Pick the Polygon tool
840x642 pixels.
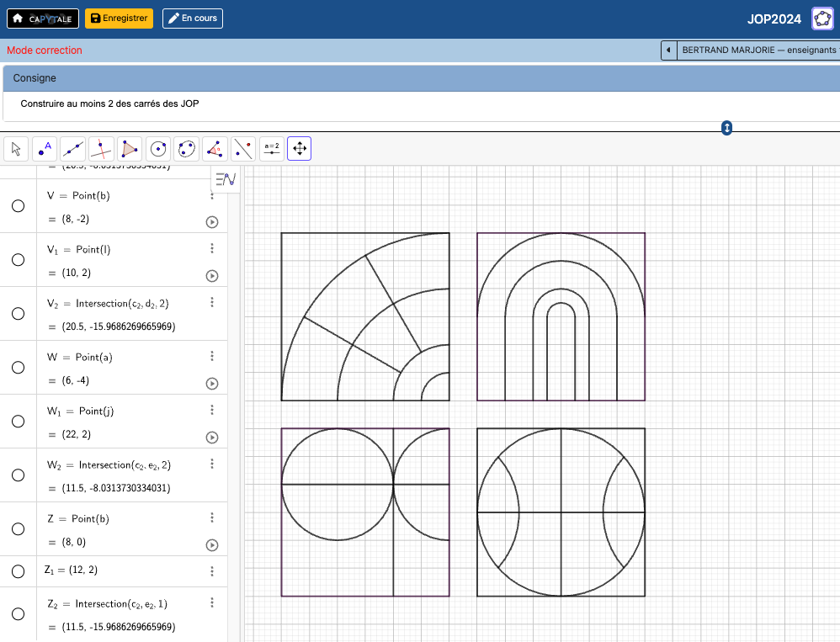pyautogui.click(x=130, y=149)
